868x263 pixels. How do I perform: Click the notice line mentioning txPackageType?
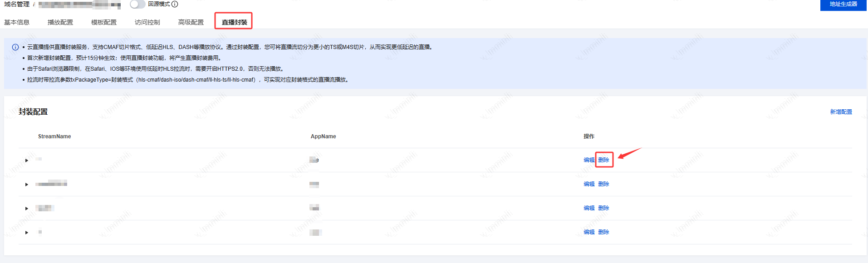click(188, 80)
